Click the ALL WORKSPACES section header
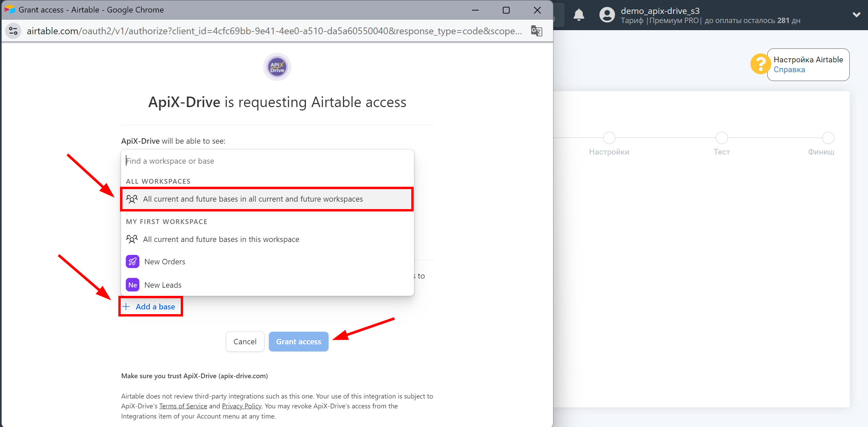This screenshot has height=427, width=868. pos(158,181)
